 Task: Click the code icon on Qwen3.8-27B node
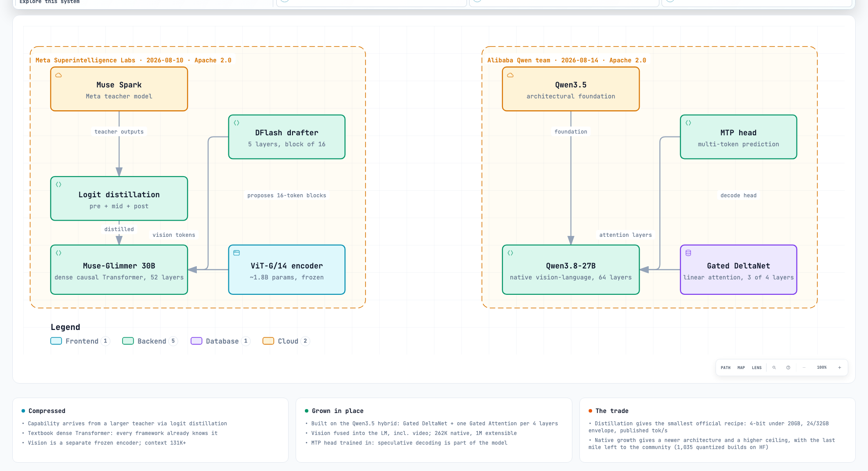pyautogui.click(x=510, y=253)
